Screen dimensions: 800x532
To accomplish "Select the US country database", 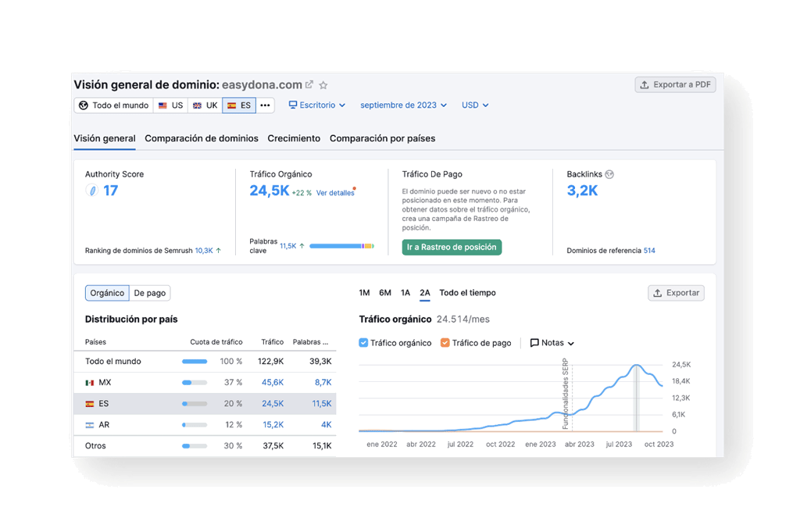I will click(x=170, y=105).
